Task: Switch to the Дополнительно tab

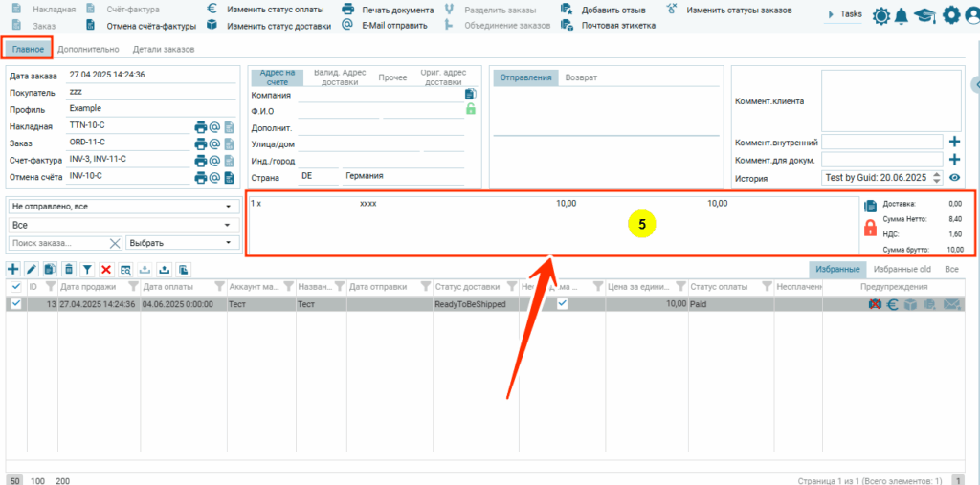Action: point(88,49)
